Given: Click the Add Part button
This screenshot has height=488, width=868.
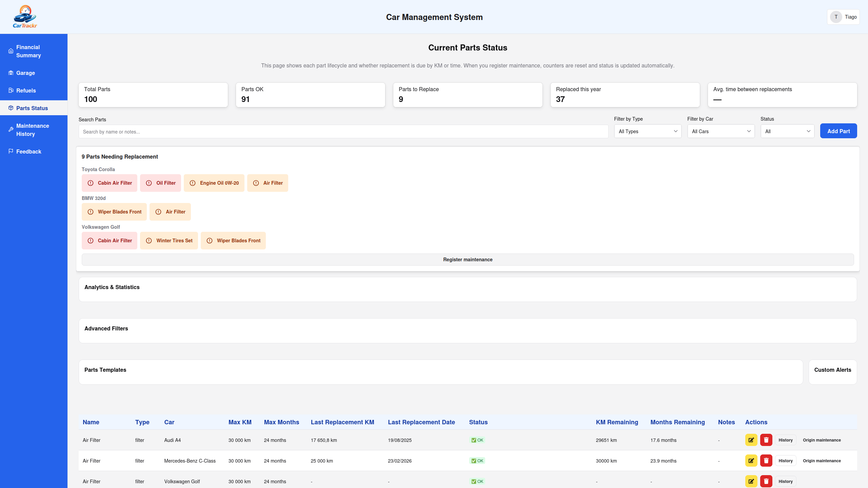Looking at the screenshot, I should pyautogui.click(x=838, y=131).
